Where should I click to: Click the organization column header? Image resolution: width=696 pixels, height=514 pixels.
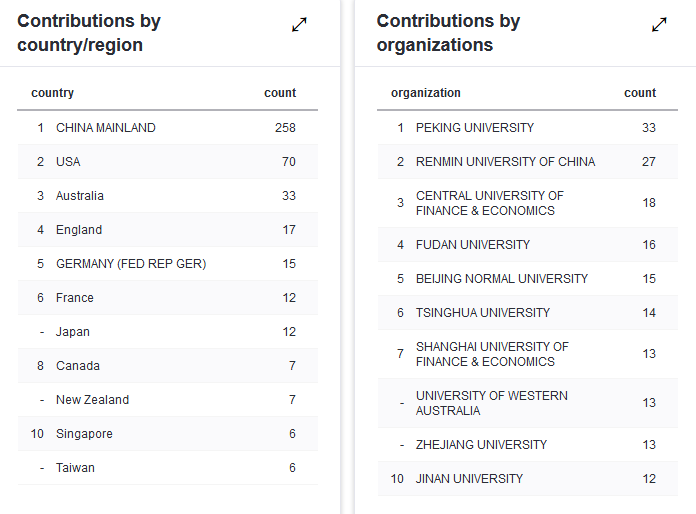[426, 93]
